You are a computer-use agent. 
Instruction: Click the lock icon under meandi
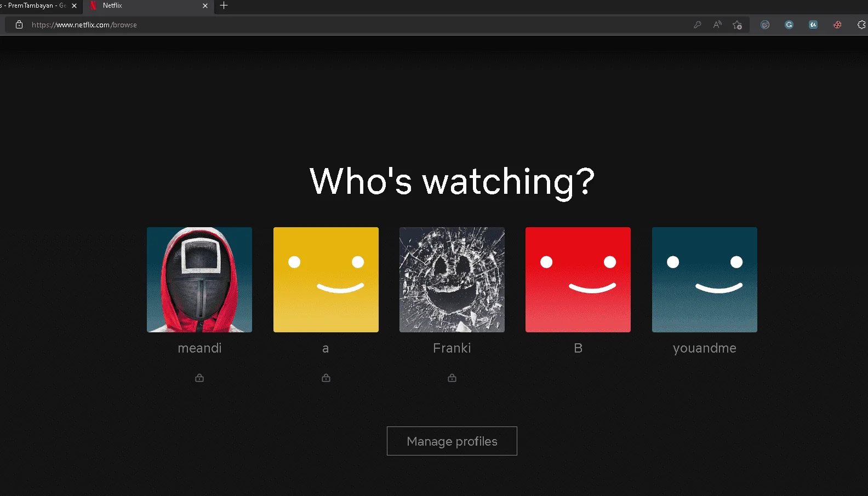click(x=199, y=378)
